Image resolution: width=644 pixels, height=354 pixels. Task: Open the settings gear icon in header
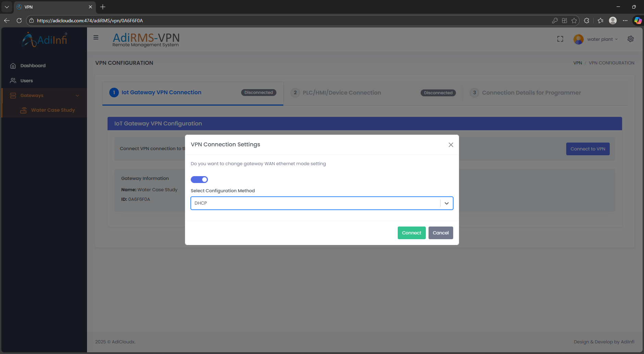pos(630,39)
